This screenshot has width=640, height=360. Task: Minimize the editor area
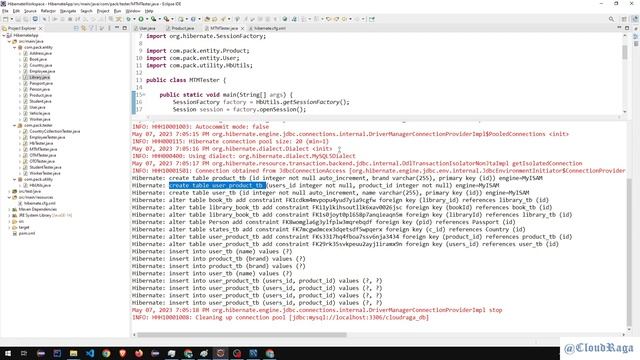[620, 28]
